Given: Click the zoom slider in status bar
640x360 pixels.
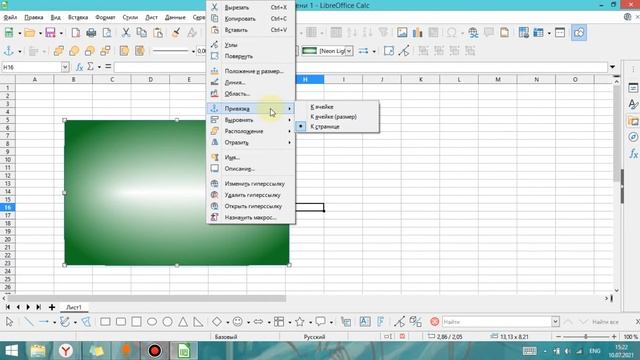Looking at the screenshot, I should point(586,337).
